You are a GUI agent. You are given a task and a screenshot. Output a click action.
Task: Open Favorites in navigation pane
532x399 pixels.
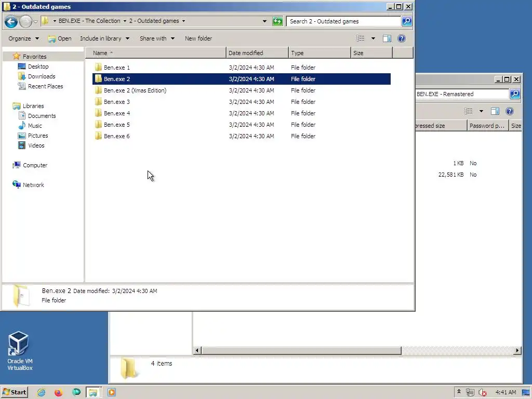30,57
